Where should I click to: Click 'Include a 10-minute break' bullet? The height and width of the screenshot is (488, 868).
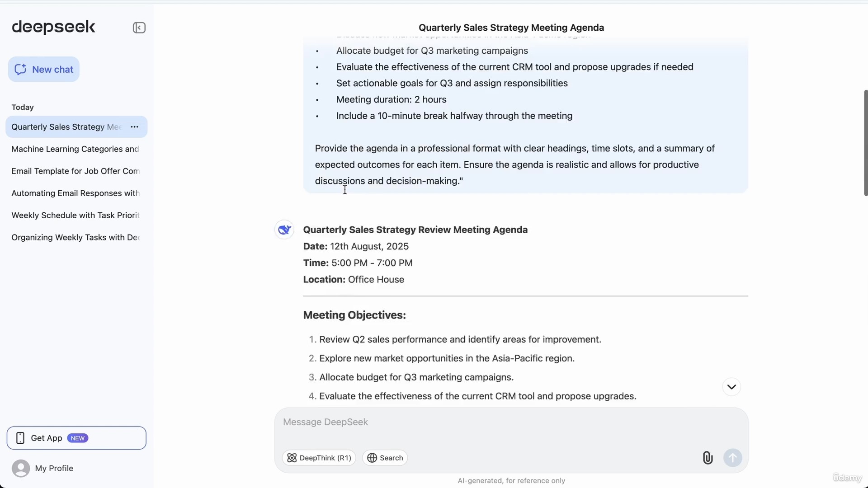coord(454,116)
